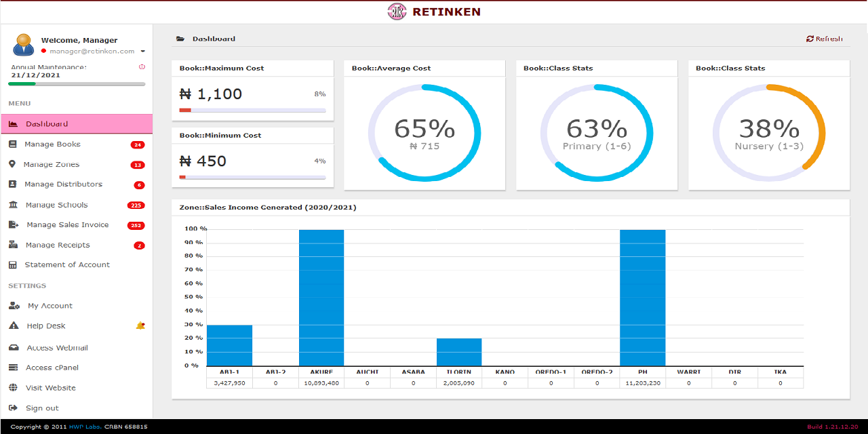Click the Manage Schools building icon
Image resolution: width=868 pixels, height=434 pixels.
tap(13, 205)
